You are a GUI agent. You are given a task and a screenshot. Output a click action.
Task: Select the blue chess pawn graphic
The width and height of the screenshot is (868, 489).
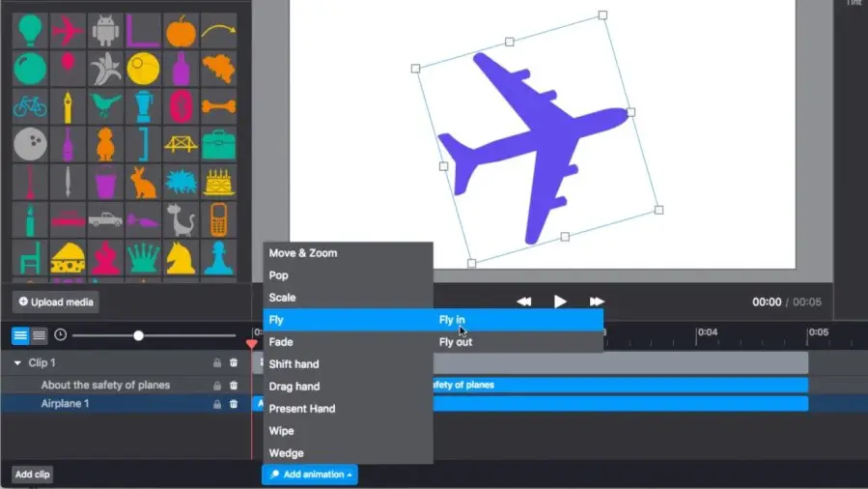(x=218, y=257)
